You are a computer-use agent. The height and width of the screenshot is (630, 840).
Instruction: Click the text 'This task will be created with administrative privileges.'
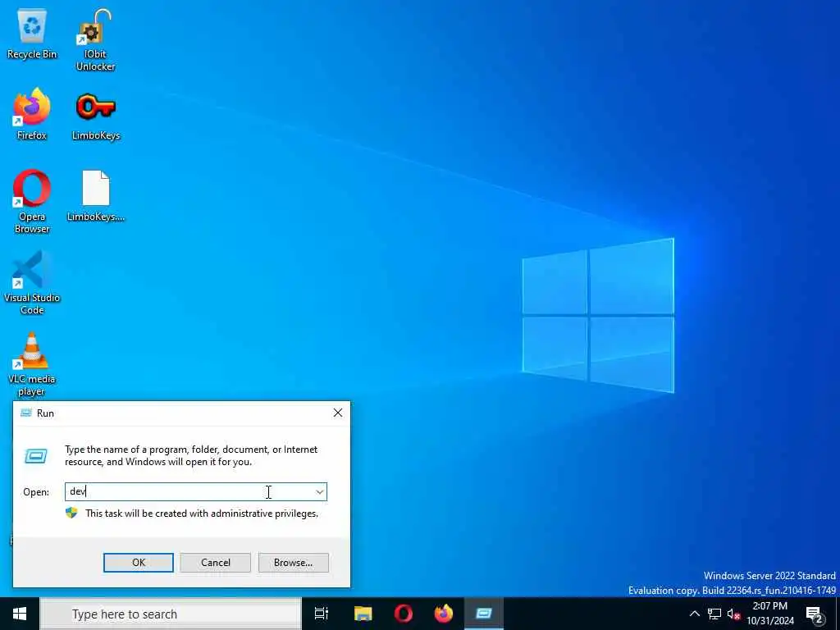(202, 514)
